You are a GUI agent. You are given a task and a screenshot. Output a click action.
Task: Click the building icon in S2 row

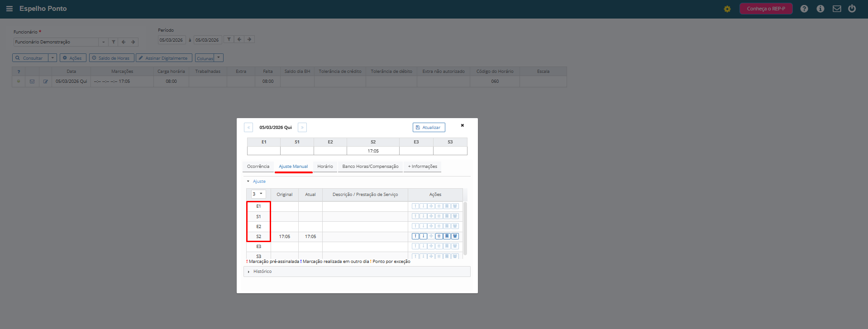click(x=447, y=236)
